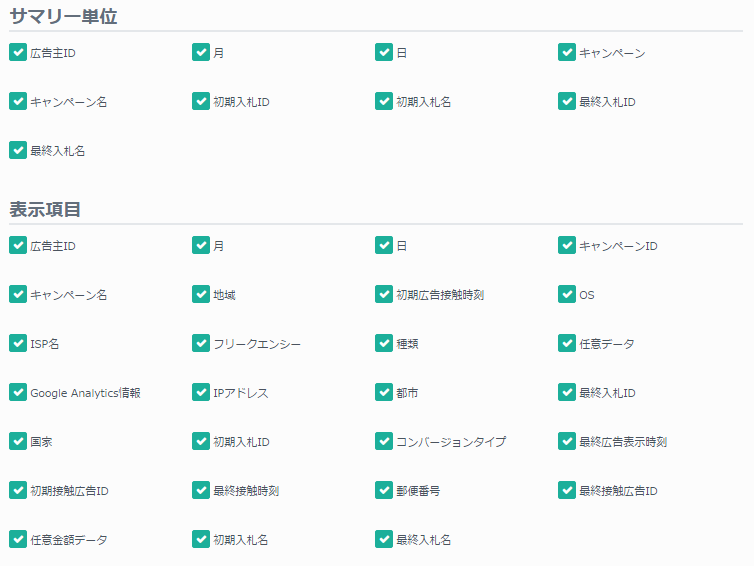This screenshot has width=754, height=566.
Task: Toggle the 任意金額データ checkbox
Action: pos(18,540)
